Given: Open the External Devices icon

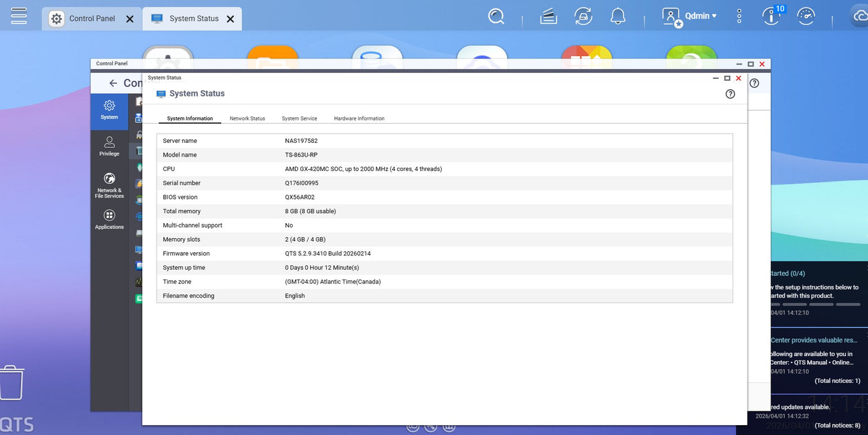Looking at the screenshot, I should (x=583, y=16).
